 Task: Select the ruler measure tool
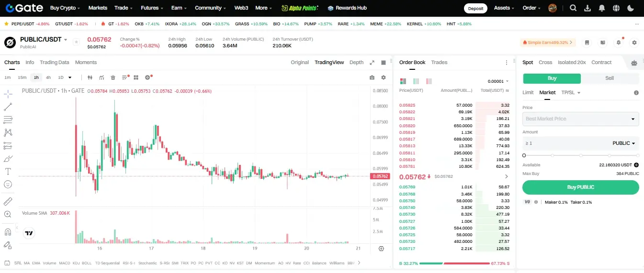coord(8,201)
